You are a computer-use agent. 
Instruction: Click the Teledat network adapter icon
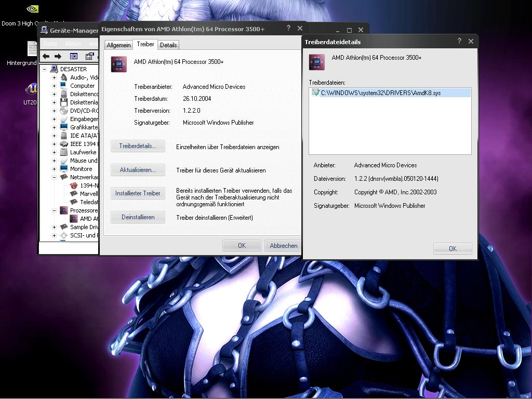(74, 202)
